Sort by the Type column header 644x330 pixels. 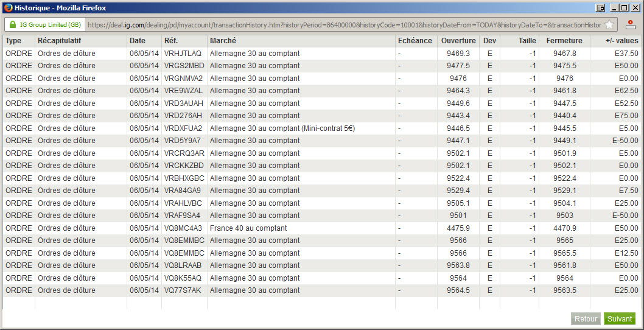pos(13,41)
